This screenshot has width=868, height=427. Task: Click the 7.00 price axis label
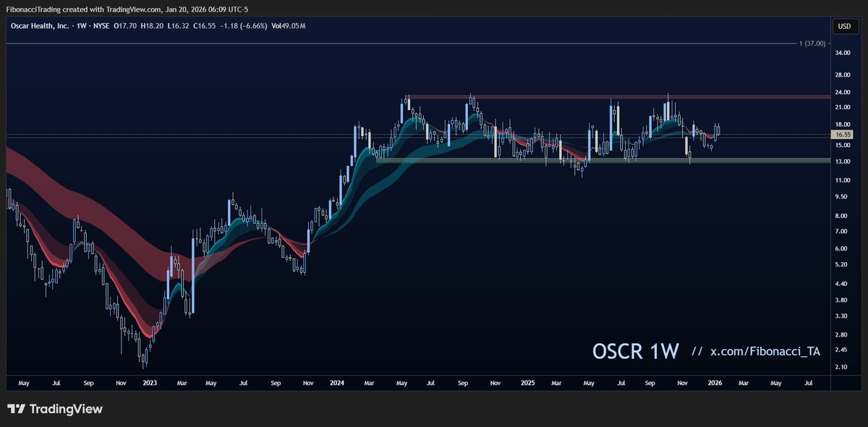[x=841, y=231]
